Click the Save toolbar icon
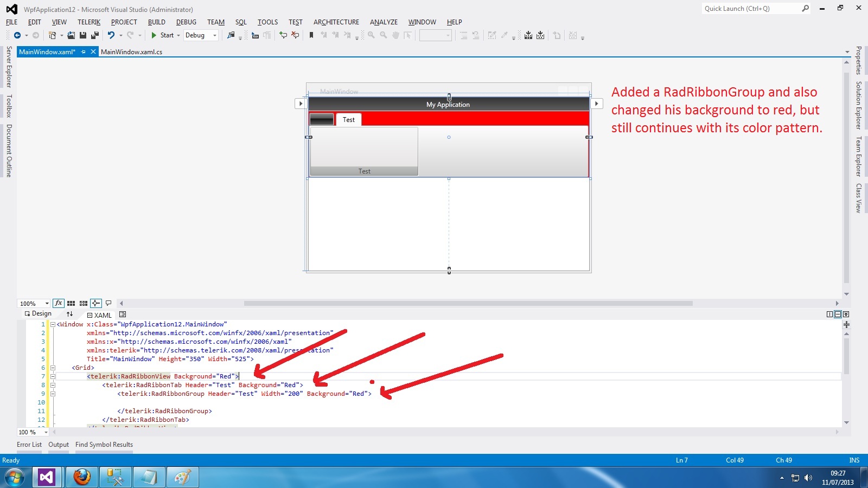Image resolution: width=868 pixels, height=488 pixels. [x=83, y=35]
